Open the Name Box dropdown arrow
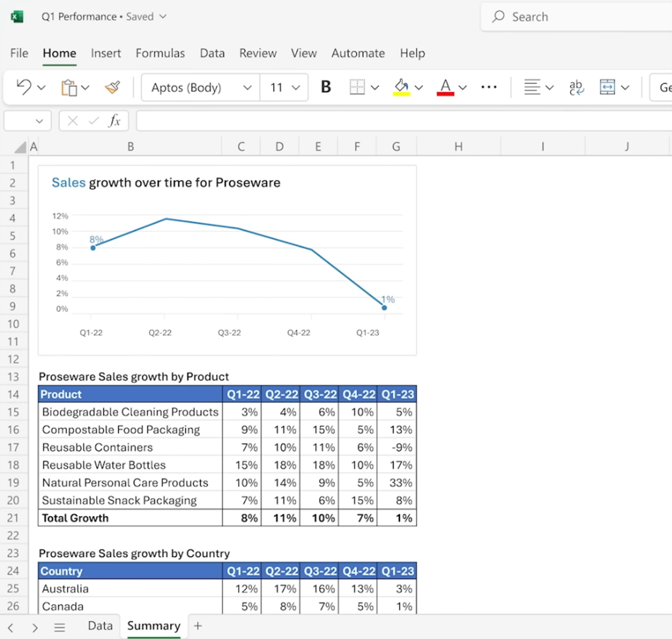This screenshot has width=672, height=639. pyautogui.click(x=39, y=122)
